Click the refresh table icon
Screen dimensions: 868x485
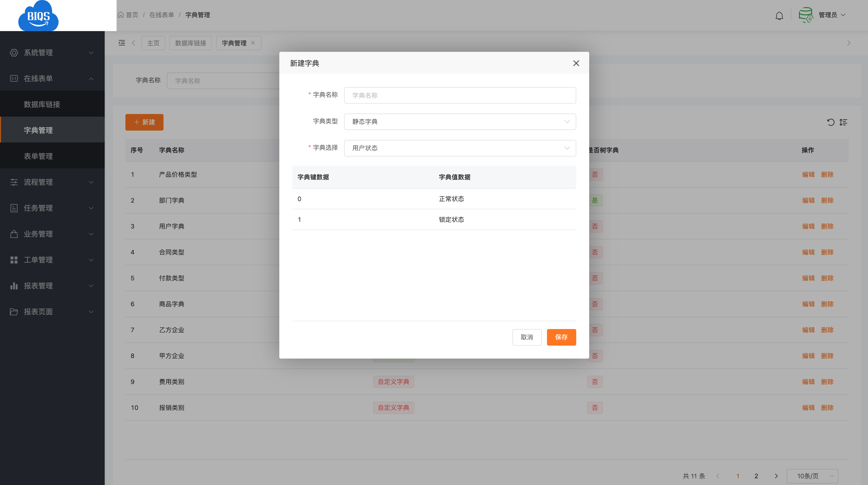tap(831, 122)
